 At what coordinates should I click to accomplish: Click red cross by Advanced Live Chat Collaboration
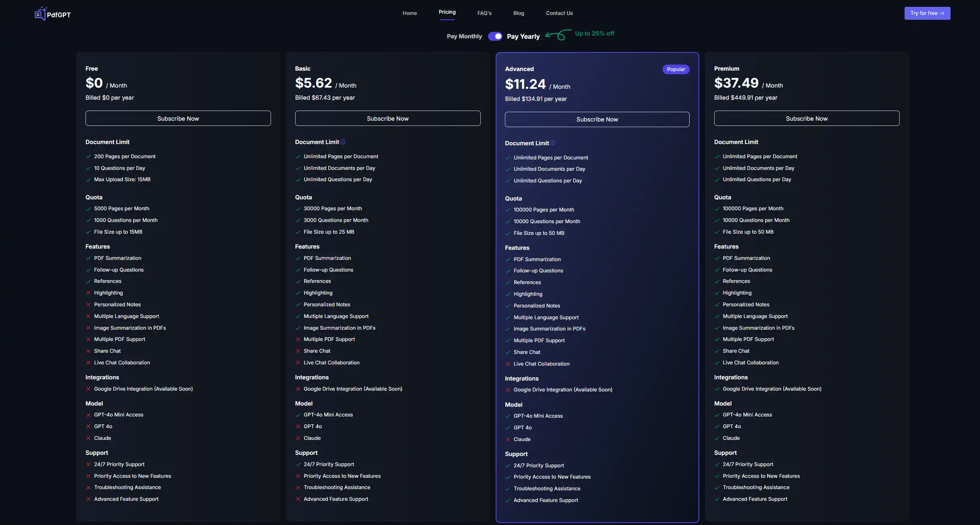click(x=508, y=364)
